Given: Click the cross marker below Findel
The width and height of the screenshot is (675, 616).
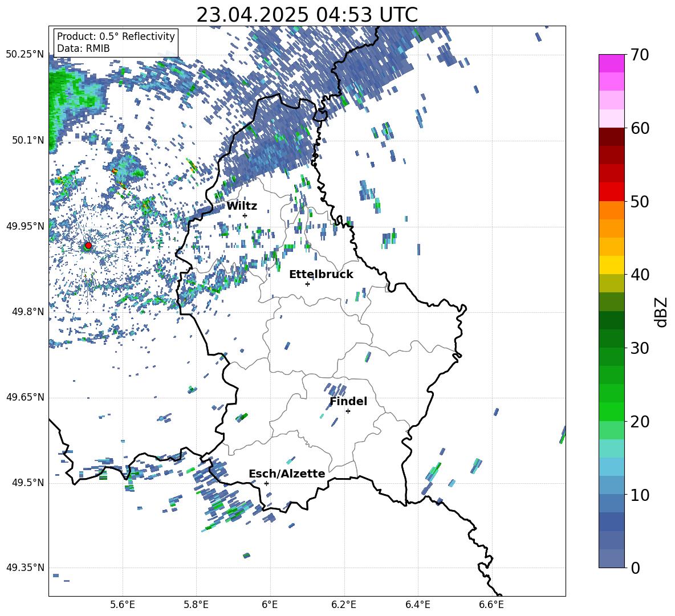Looking at the screenshot, I should [348, 411].
